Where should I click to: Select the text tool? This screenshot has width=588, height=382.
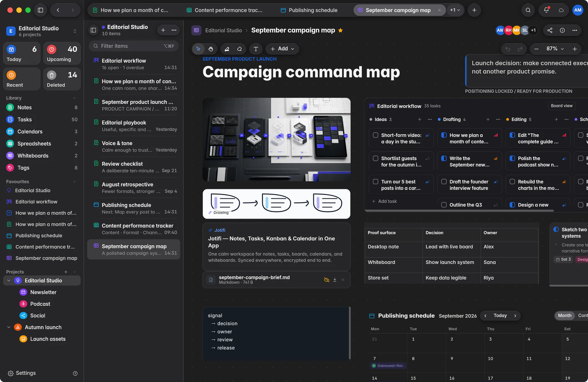pos(256,49)
